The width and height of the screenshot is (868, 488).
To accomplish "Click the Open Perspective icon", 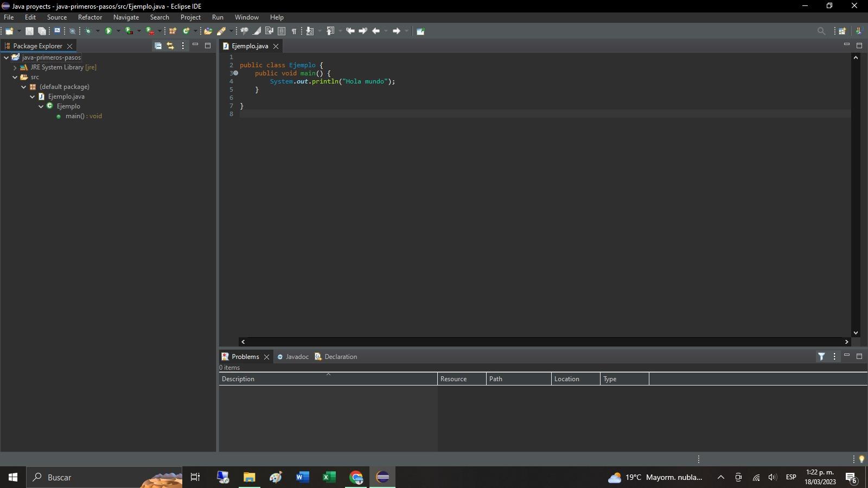I will point(843,31).
